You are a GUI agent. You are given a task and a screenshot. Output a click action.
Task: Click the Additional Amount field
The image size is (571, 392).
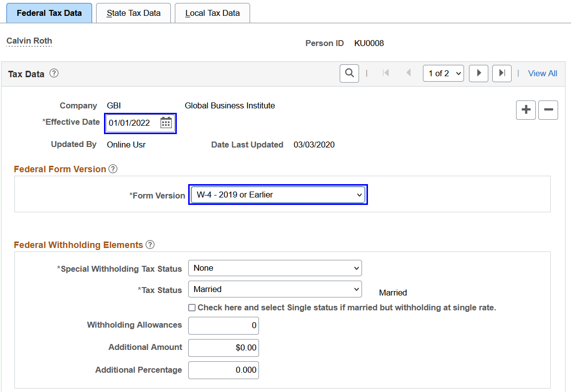(x=223, y=347)
